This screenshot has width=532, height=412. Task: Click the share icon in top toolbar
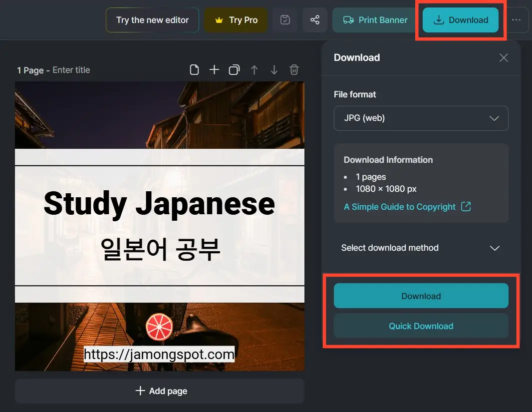(315, 20)
